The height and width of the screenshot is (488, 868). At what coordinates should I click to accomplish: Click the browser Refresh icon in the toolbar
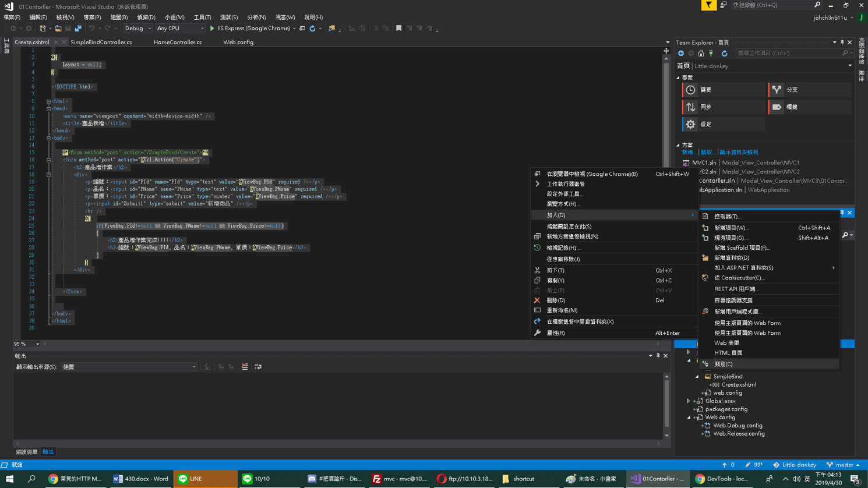pyautogui.click(x=312, y=28)
